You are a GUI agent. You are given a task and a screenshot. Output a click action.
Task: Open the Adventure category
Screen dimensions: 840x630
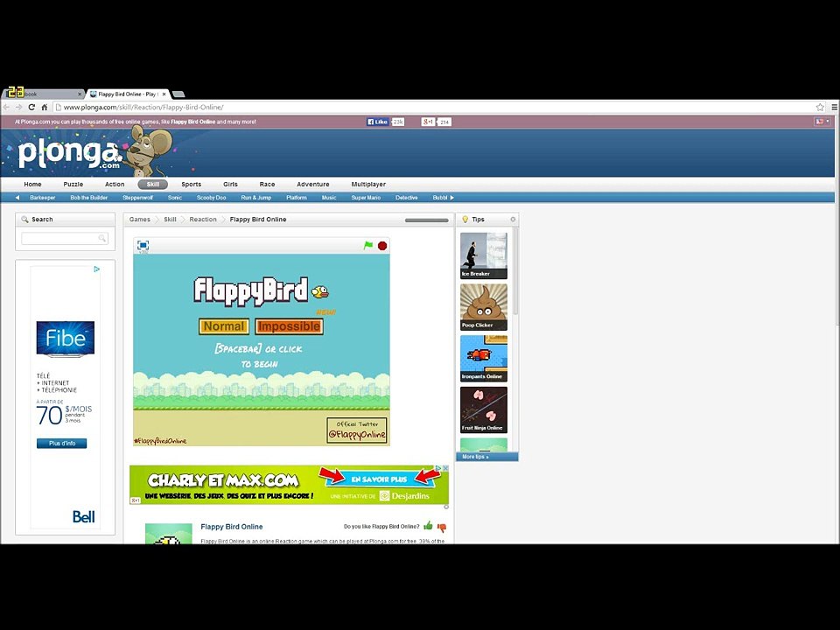click(313, 185)
